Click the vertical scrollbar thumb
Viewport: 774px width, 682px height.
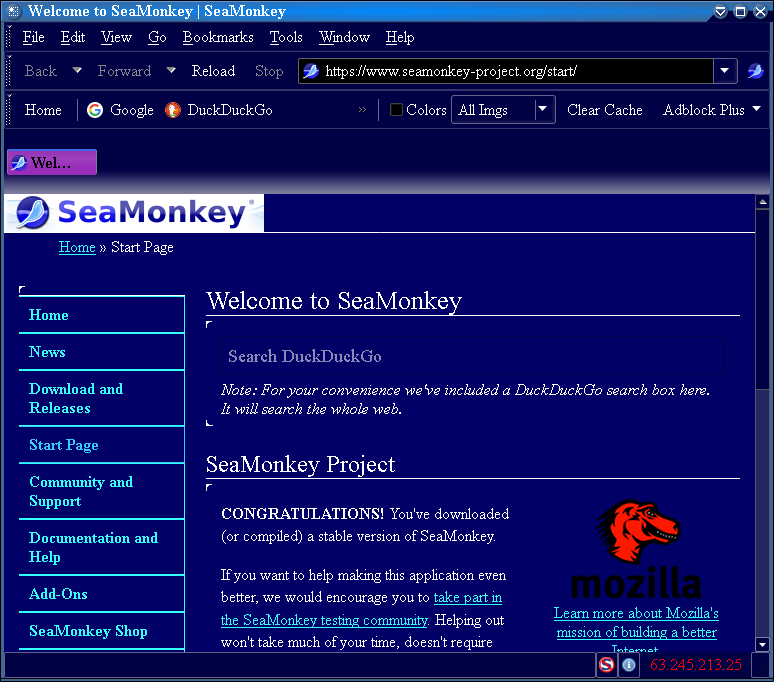tap(763, 300)
